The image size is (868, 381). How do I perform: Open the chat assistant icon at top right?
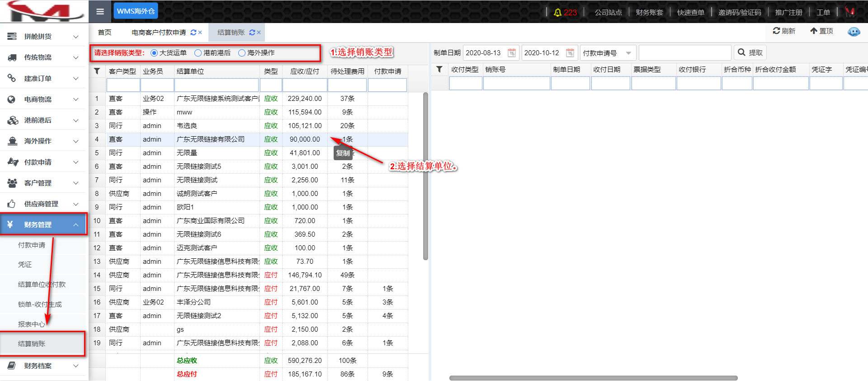[x=854, y=32]
